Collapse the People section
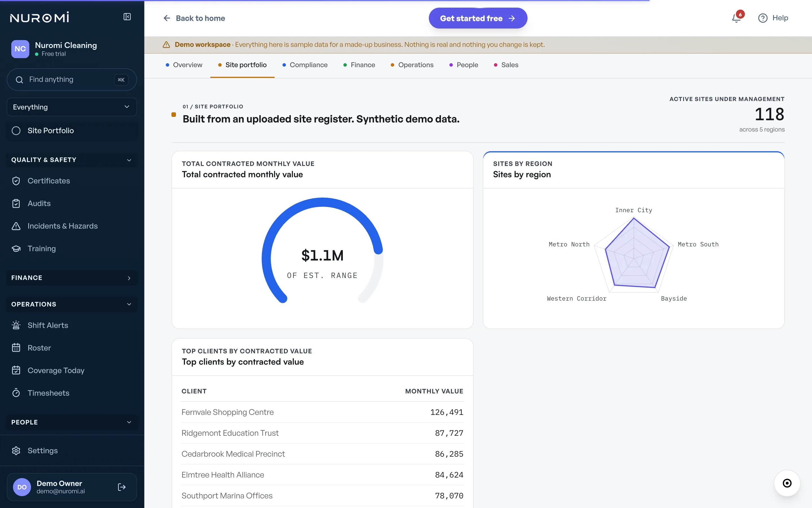This screenshot has height=508, width=812. (72, 422)
